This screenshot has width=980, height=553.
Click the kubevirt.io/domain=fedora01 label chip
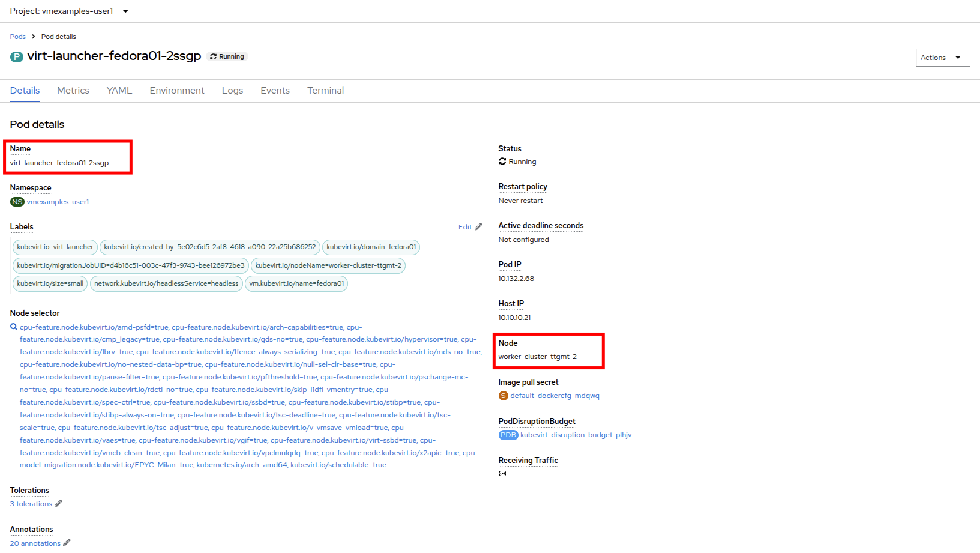pos(371,247)
